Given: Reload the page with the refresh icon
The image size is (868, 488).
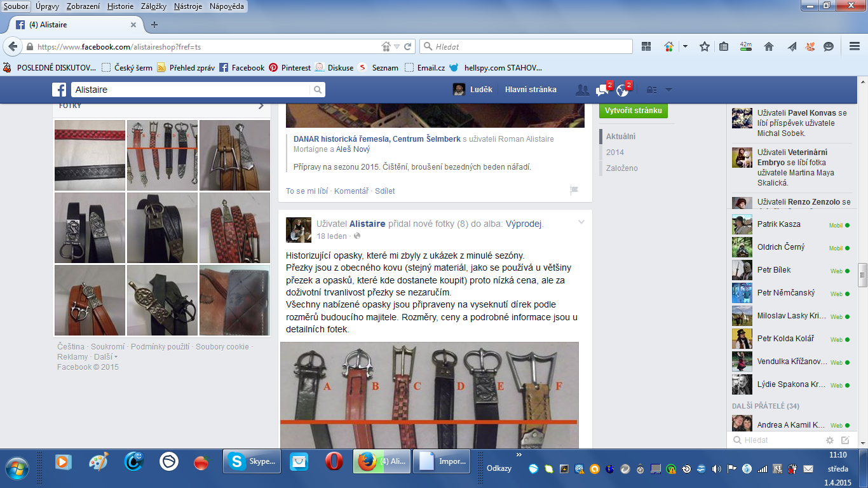Looking at the screenshot, I should (x=408, y=46).
